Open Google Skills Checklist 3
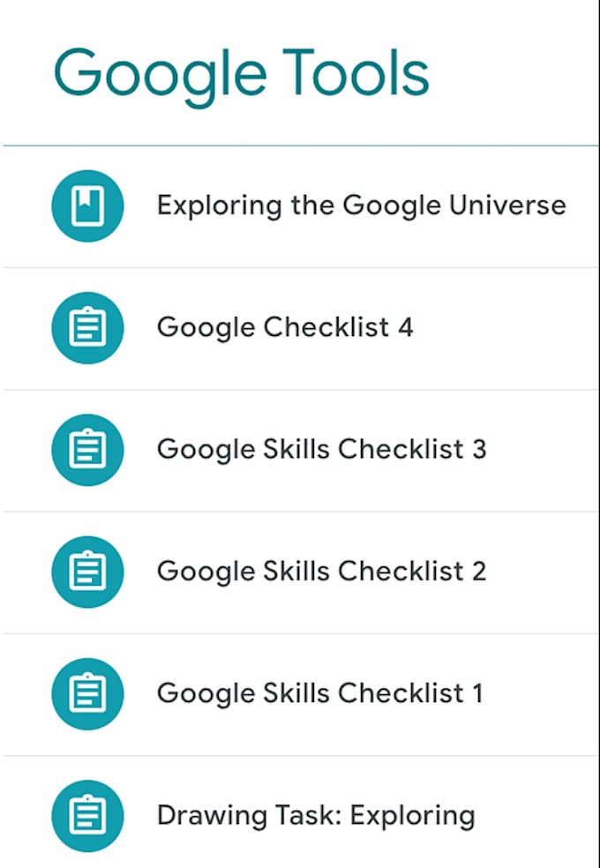This screenshot has height=868, width=600. [x=320, y=449]
